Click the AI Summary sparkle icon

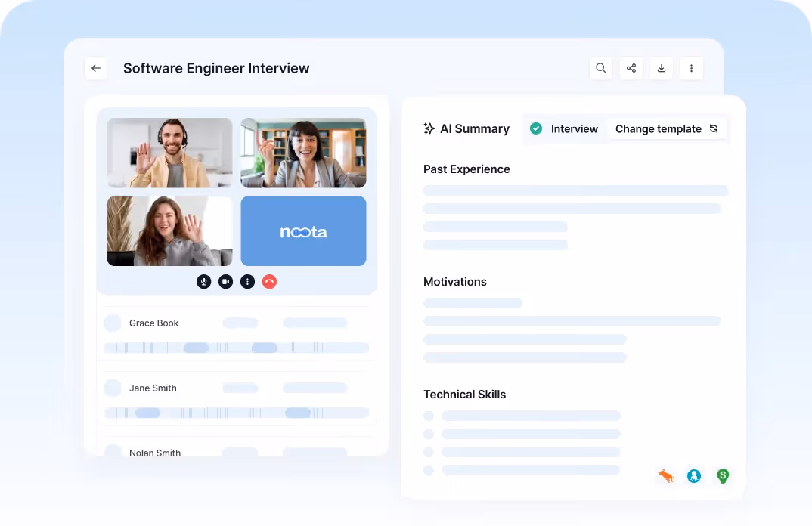coord(429,128)
